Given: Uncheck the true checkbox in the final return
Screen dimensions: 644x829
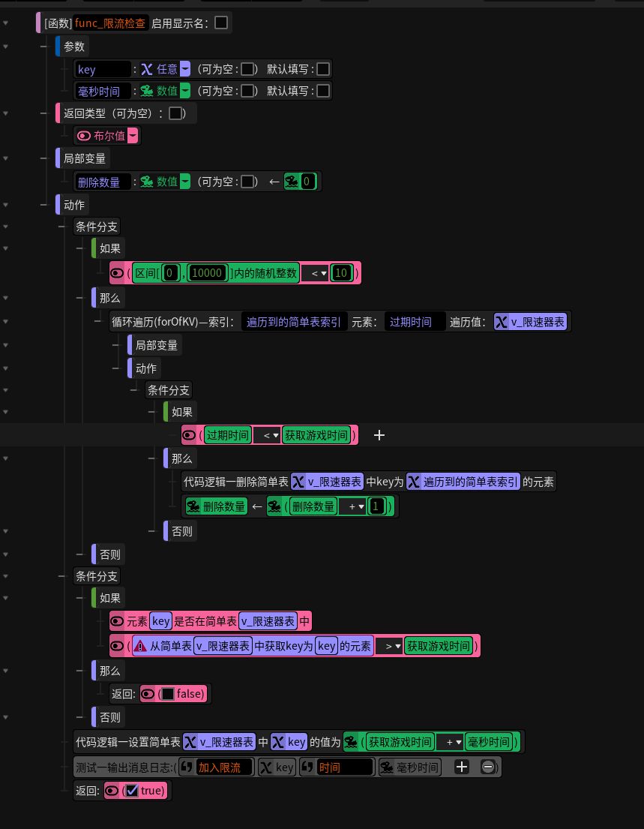Looking at the screenshot, I should coord(132,791).
